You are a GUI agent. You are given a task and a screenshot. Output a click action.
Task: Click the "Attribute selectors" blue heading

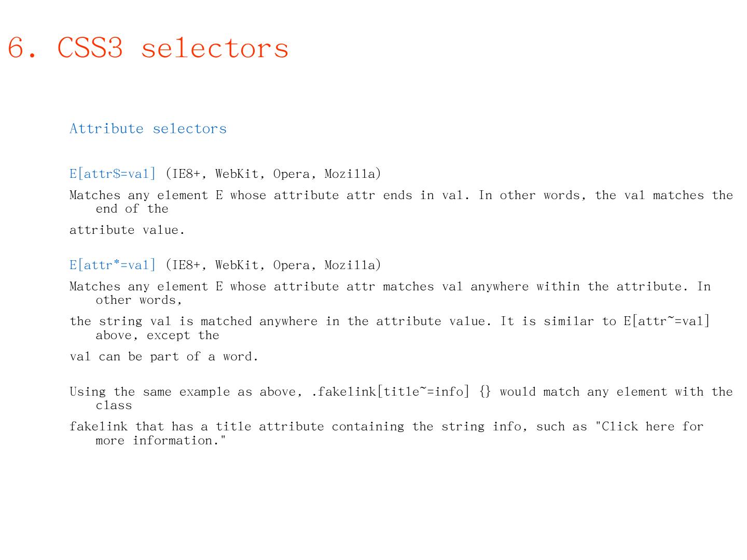(x=148, y=129)
